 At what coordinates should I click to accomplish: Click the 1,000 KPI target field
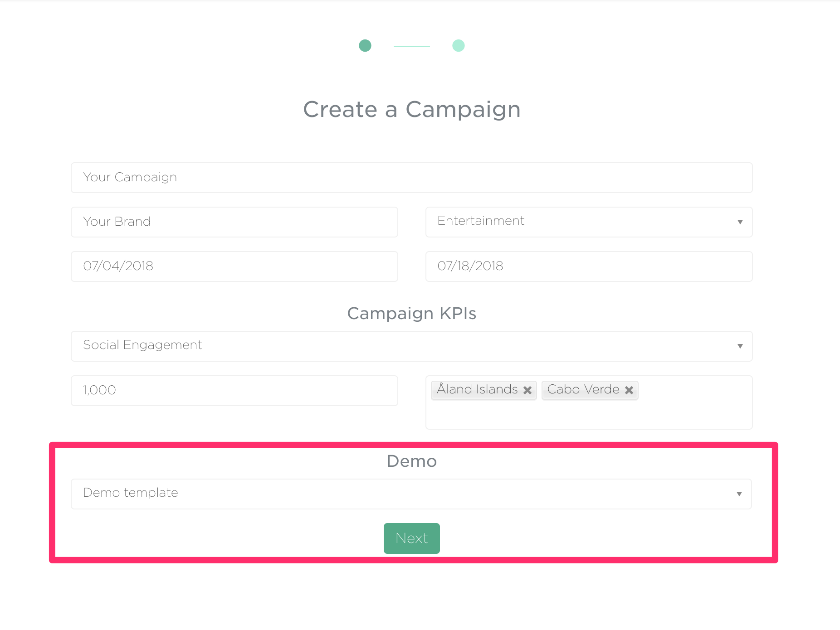[234, 391]
